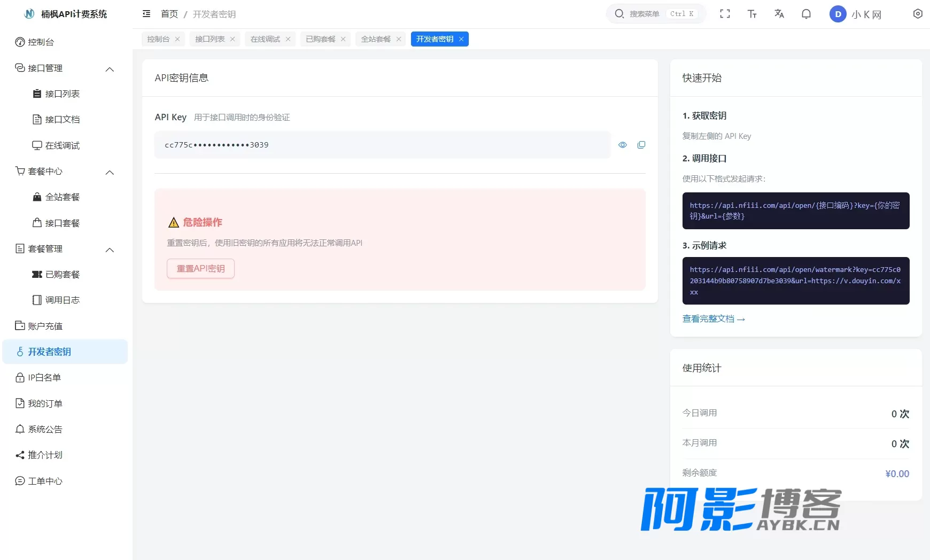Toggle API key visibility eye icon
This screenshot has height=560, width=930.
coord(623,145)
